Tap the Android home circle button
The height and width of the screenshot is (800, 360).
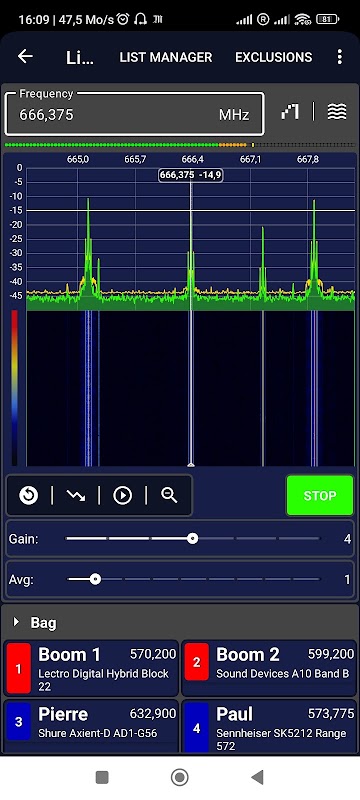click(x=179, y=777)
